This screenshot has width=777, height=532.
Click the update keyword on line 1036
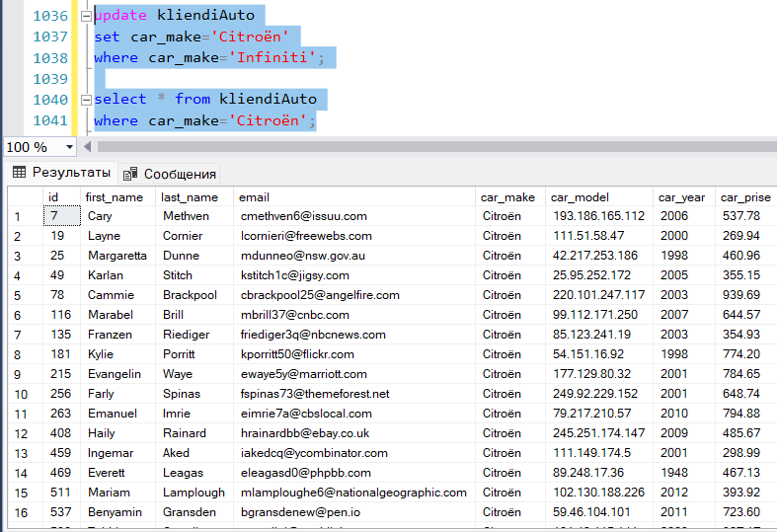tap(120, 16)
